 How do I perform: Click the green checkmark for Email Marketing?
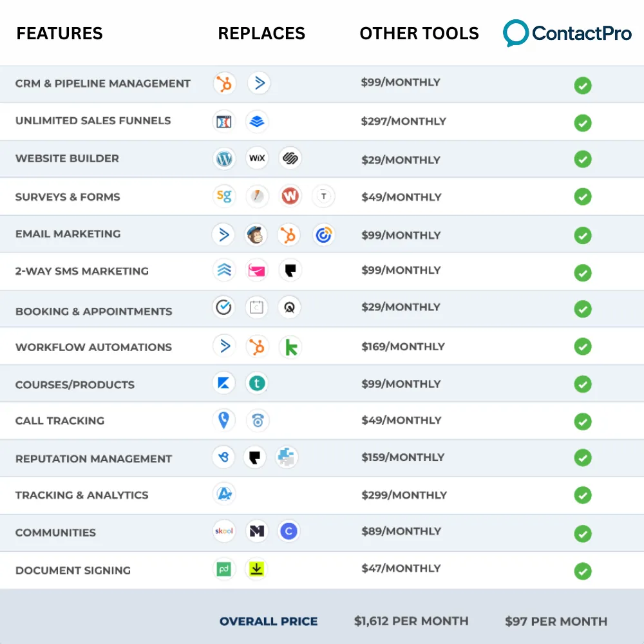(583, 235)
